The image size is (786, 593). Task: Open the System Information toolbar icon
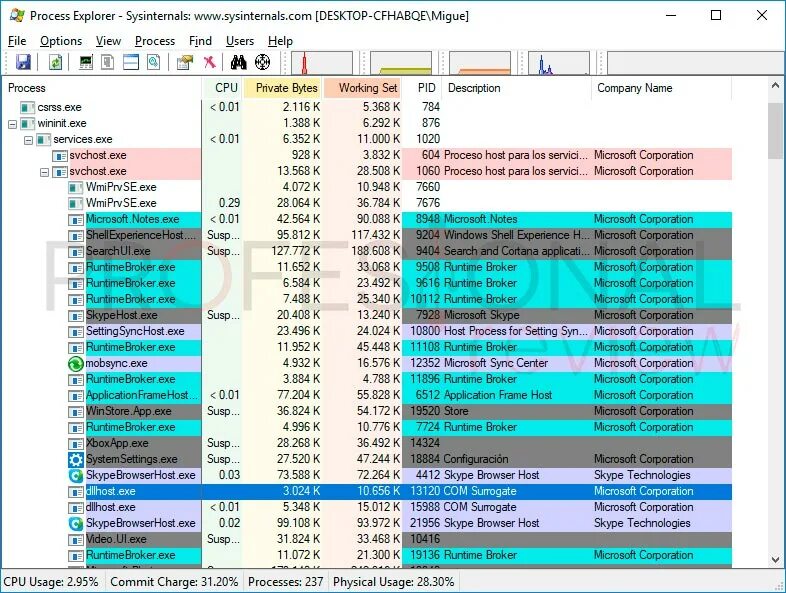(86, 62)
